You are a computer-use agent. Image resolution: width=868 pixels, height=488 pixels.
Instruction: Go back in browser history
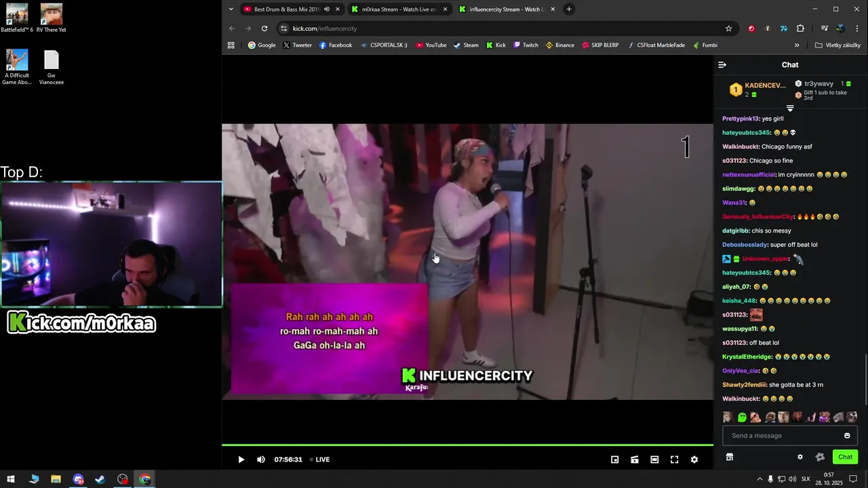pos(232,28)
